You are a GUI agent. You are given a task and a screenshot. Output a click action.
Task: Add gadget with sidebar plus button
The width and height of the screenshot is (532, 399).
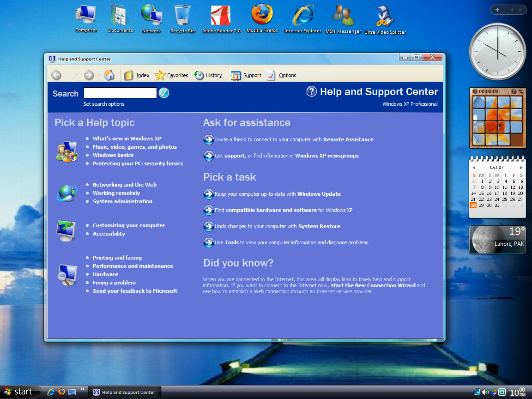click(x=497, y=10)
